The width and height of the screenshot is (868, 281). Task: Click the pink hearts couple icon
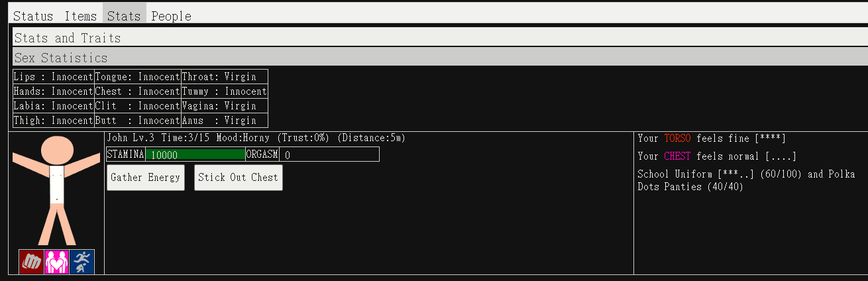point(56,262)
